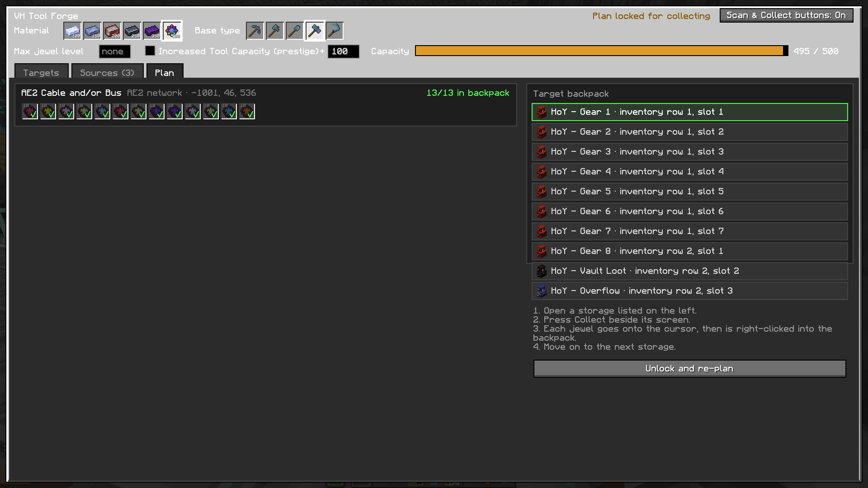Select HoY - Vault Loot backpack row

689,271
